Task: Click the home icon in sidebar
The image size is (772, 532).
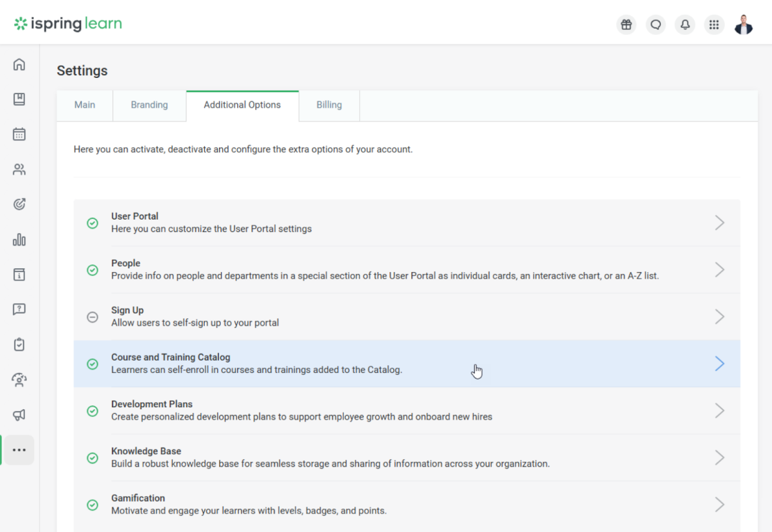Action: coord(19,64)
